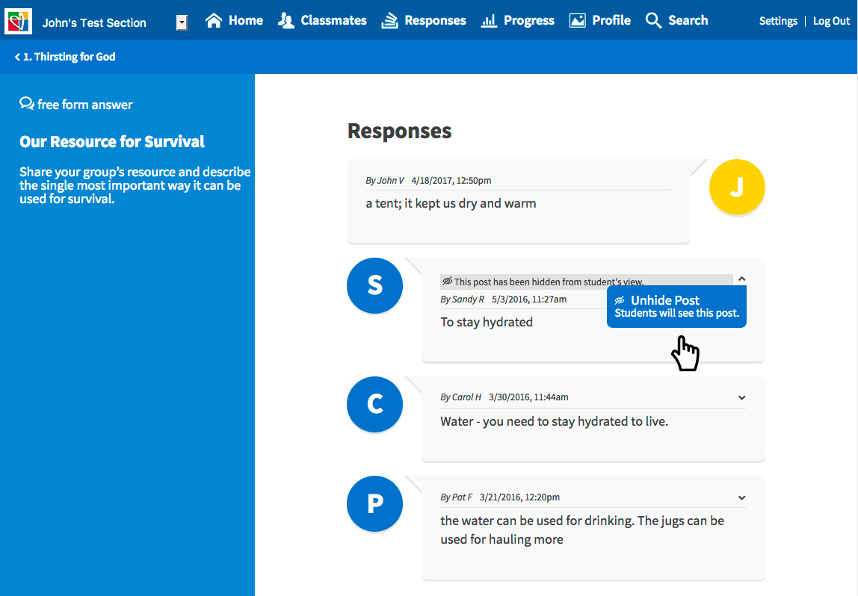858x596 pixels.
Task: Click the 5/3/2016, 11:27am timestamp
Action: point(529,299)
